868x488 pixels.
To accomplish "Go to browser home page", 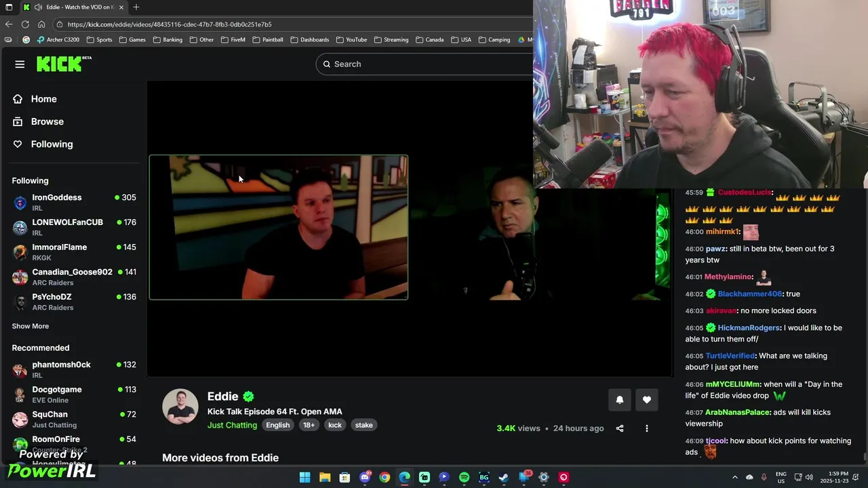I will point(41,24).
